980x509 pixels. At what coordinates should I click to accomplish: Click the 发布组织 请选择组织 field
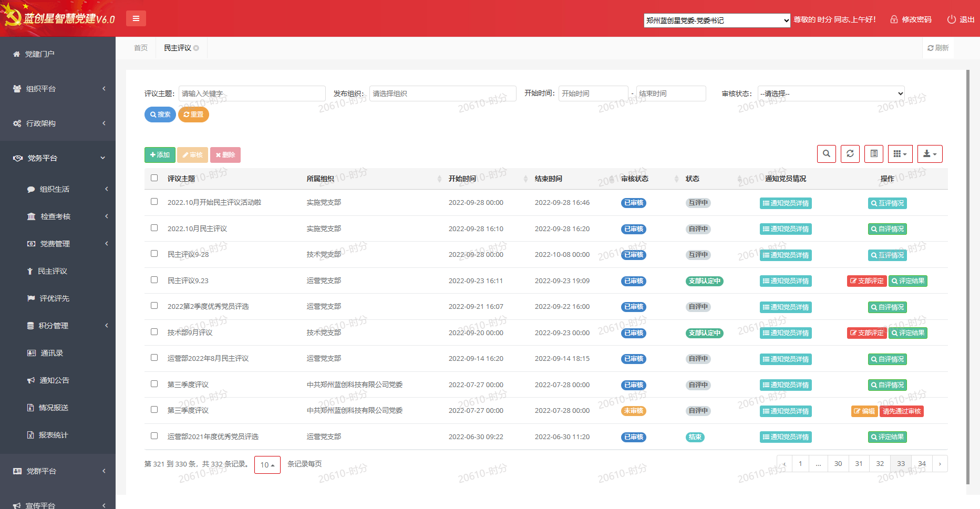pos(443,94)
